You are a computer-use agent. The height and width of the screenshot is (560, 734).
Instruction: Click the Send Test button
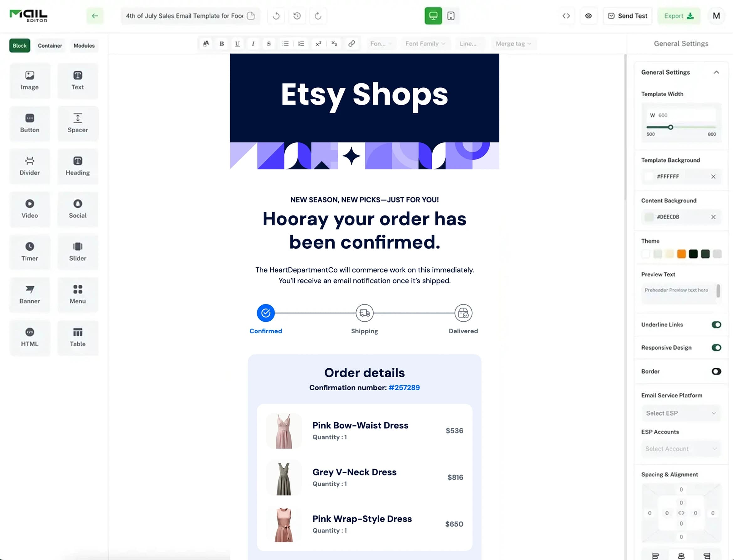(627, 16)
